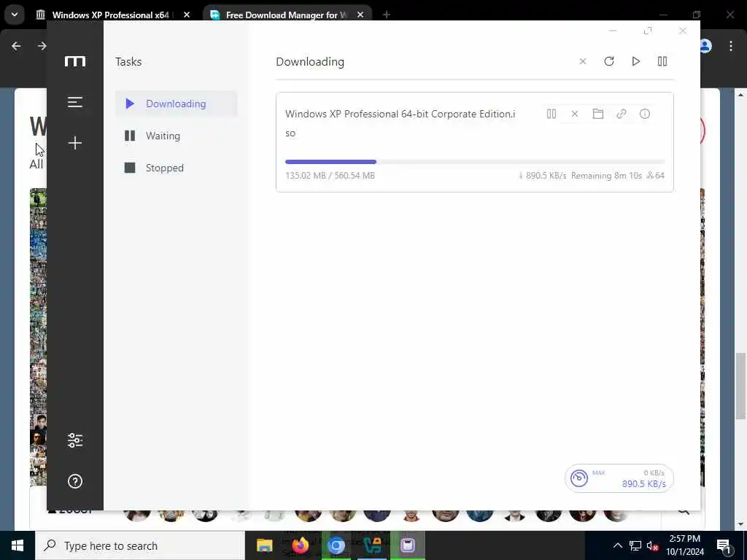Close the Free Download Manager browser tab
747x560 pixels.
(360, 15)
